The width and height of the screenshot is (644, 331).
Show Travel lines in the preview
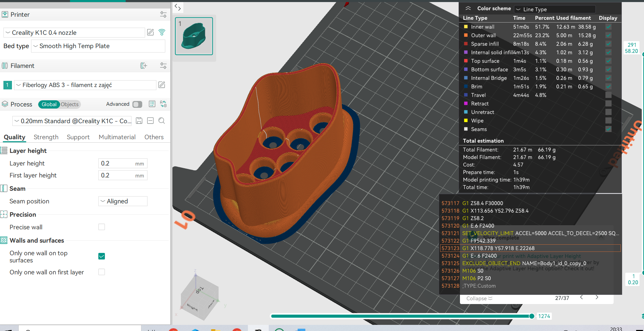pyautogui.click(x=608, y=95)
